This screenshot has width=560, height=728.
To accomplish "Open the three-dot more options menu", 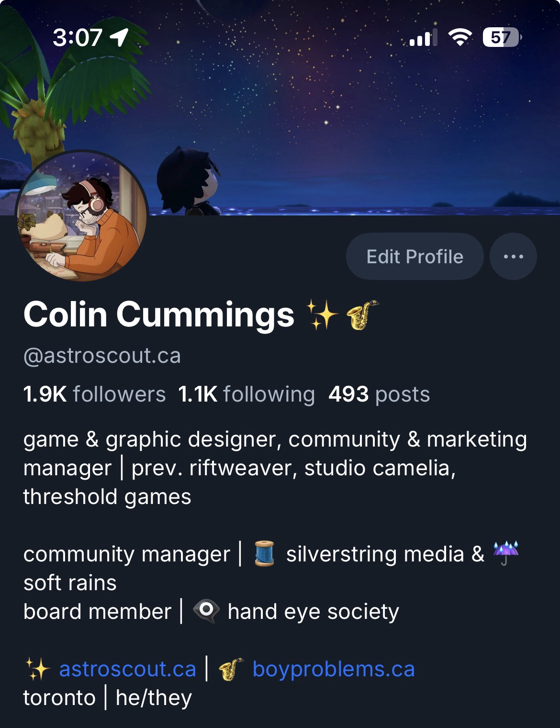I will (513, 257).
